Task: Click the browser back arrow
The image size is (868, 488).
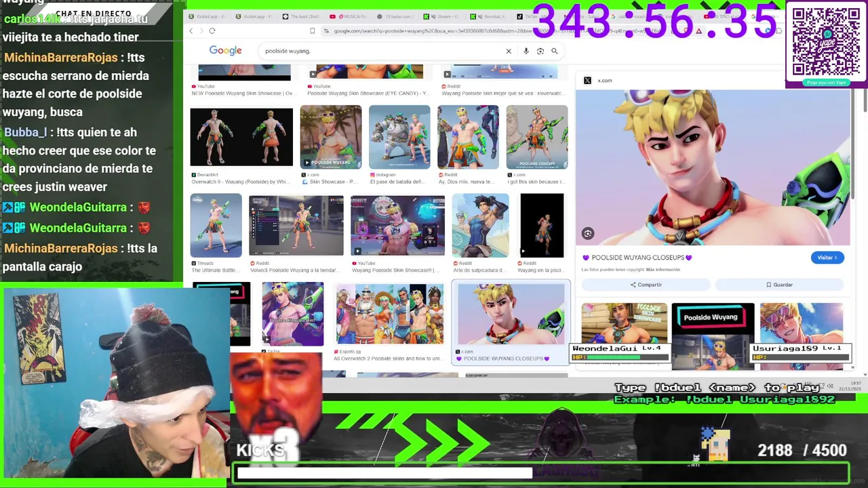Action: 191,30
